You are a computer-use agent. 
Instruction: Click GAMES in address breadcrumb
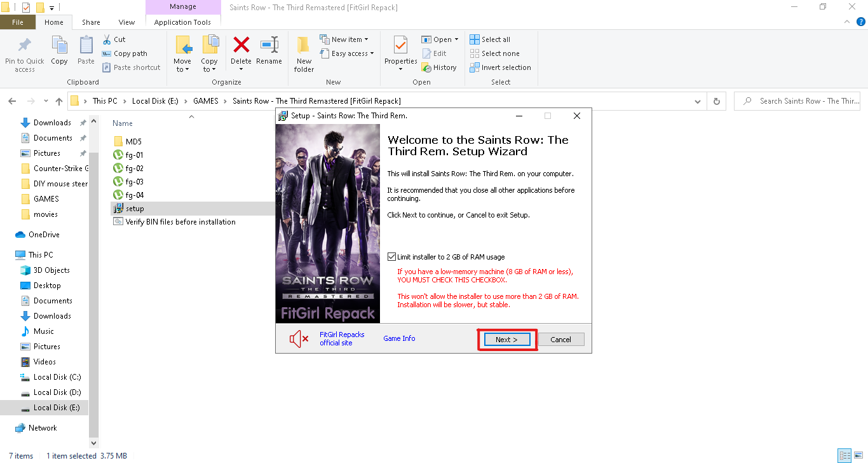click(206, 101)
